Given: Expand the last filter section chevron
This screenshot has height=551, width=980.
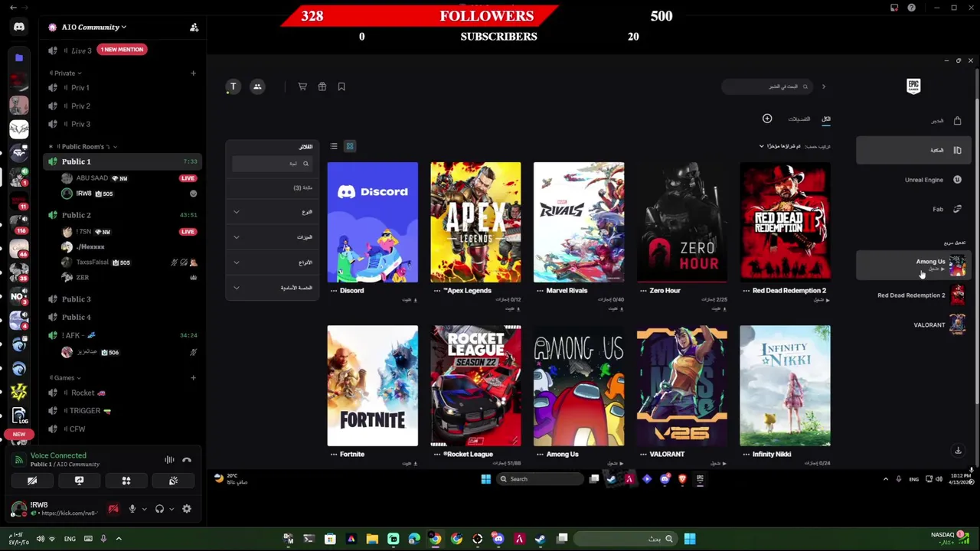Looking at the screenshot, I should 237,288.
